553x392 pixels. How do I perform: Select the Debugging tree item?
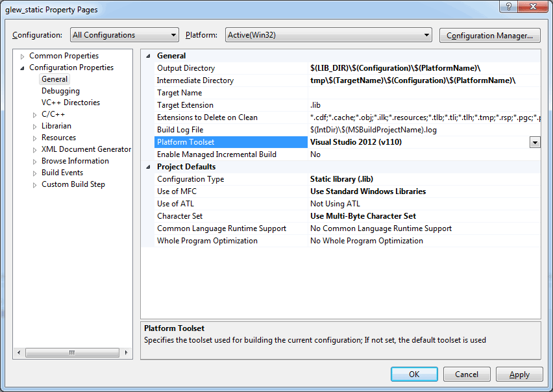click(60, 91)
